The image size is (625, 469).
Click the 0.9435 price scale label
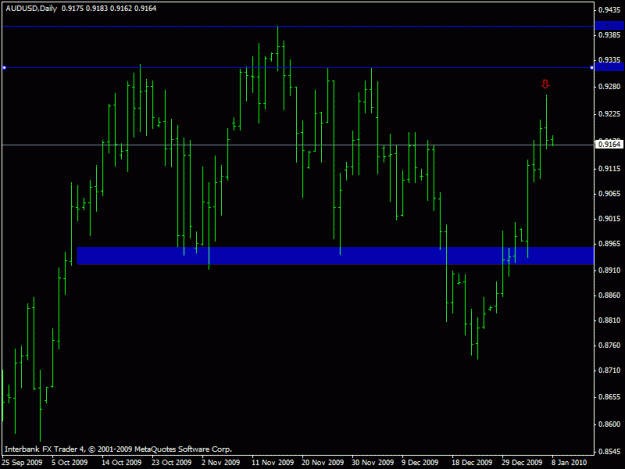click(x=609, y=10)
